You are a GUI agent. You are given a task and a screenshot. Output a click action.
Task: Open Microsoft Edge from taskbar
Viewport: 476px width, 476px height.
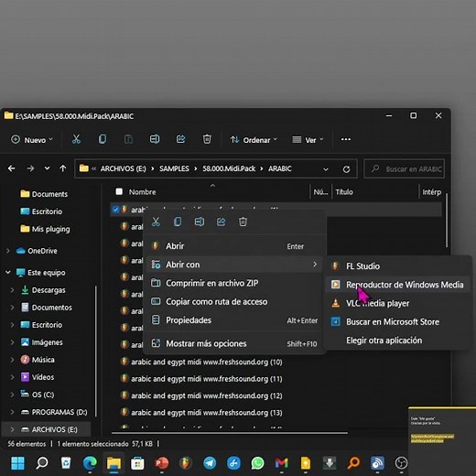coord(90,463)
